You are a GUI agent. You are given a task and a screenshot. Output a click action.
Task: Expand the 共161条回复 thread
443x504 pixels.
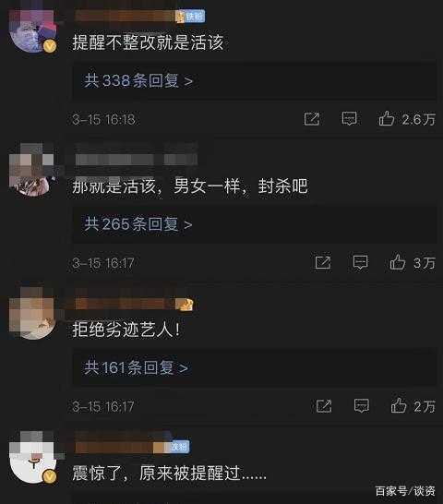point(136,367)
